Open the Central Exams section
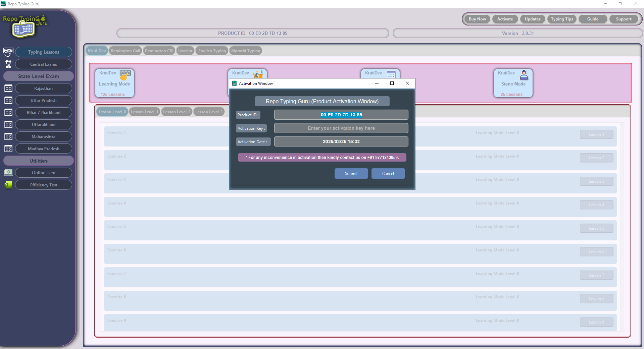Screen dimensions: 644x349 (44, 64)
